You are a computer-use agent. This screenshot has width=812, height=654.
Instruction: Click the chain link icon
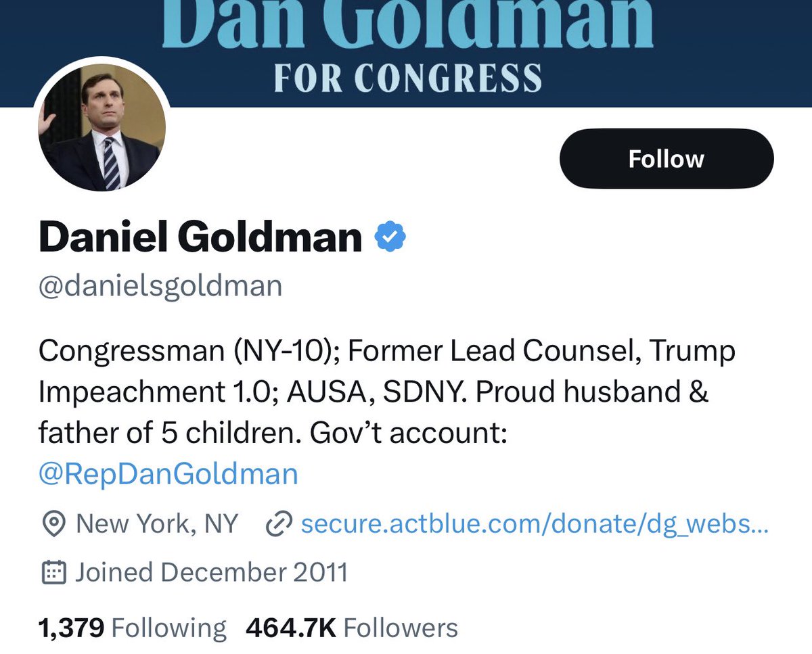coord(279,524)
